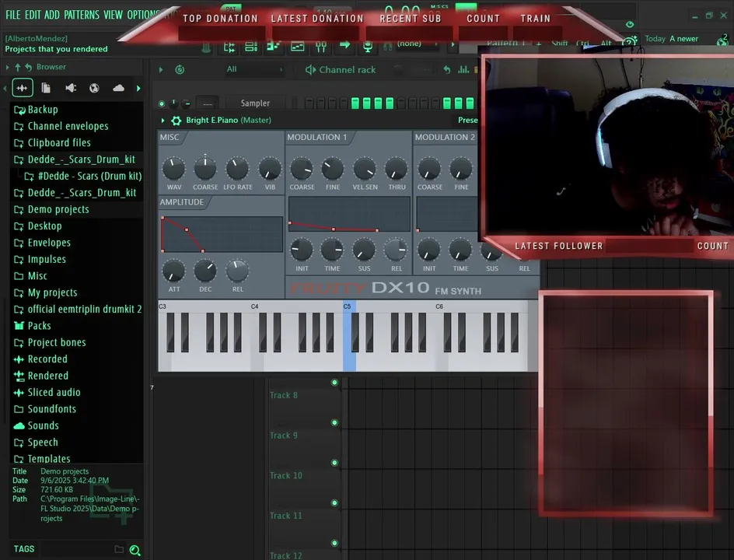The width and height of the screenshot is (734, 560).
Task: Select the plugin speaker tab in Browser
Action: coord(71,88)
